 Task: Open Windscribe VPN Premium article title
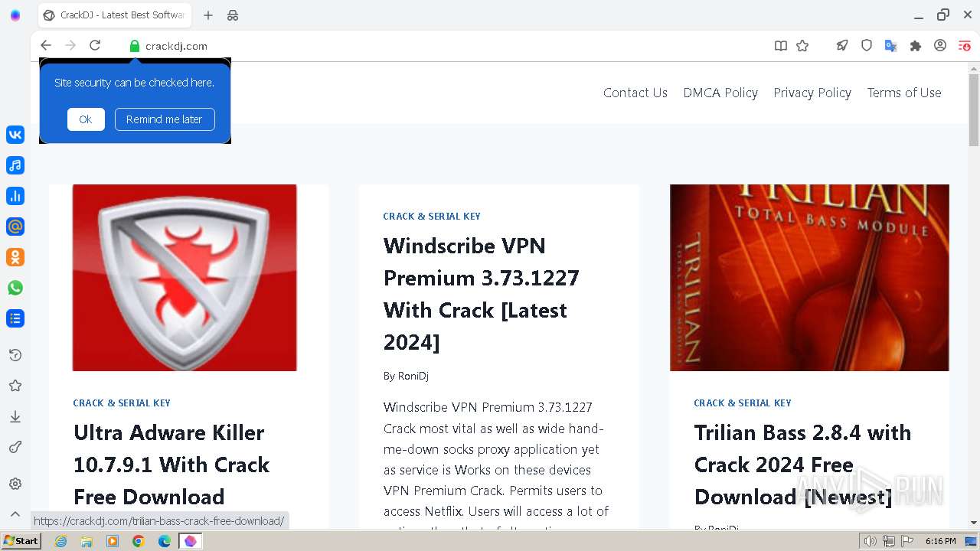pos(481,294)
